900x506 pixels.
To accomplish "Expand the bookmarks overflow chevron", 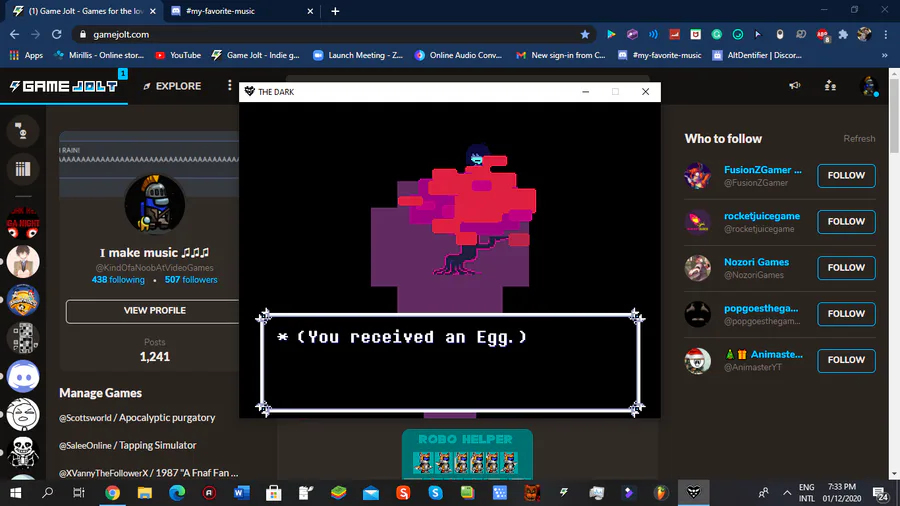I will click(885, 56).
